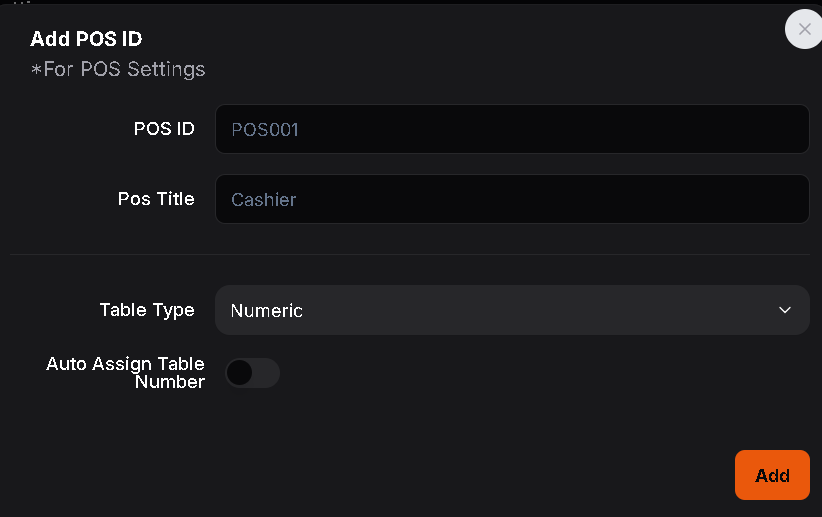This screenshot has width=822, height=517.
Task: Click the Add POS ID heading
Action: click(x=86, y=40)
